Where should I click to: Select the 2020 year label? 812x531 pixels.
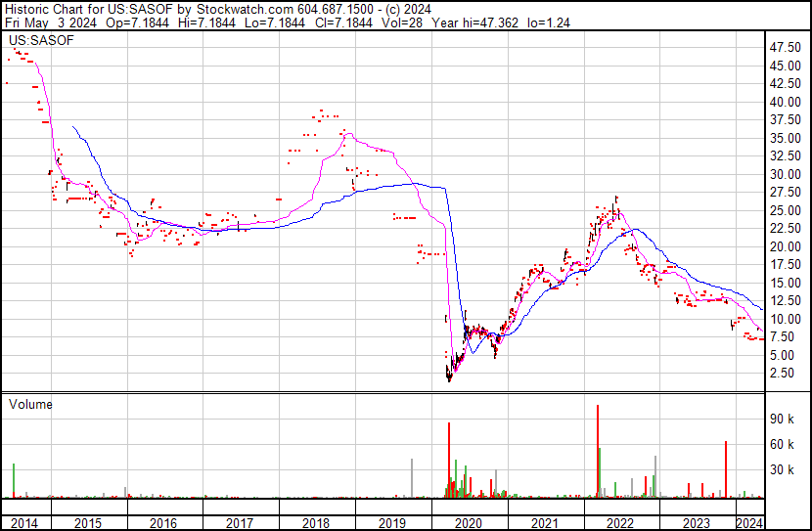(469, 523)
